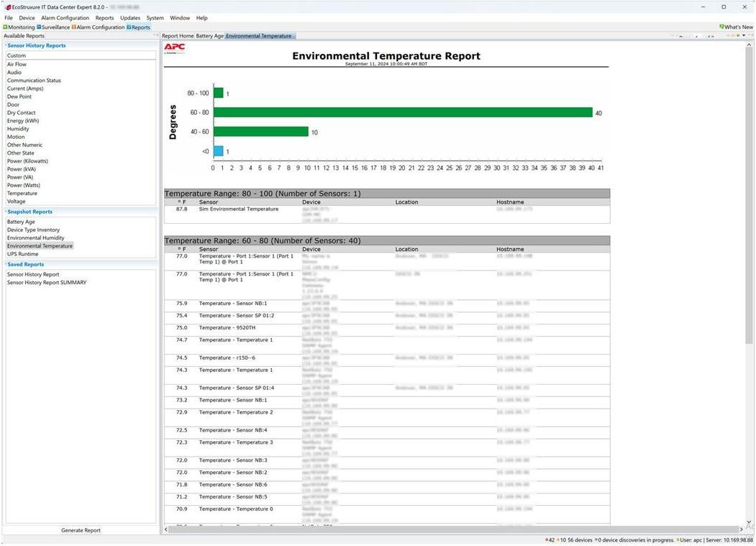Open the Alarm Configuration perspective in toolbar
756x546 pixels.
click(98, 27)
